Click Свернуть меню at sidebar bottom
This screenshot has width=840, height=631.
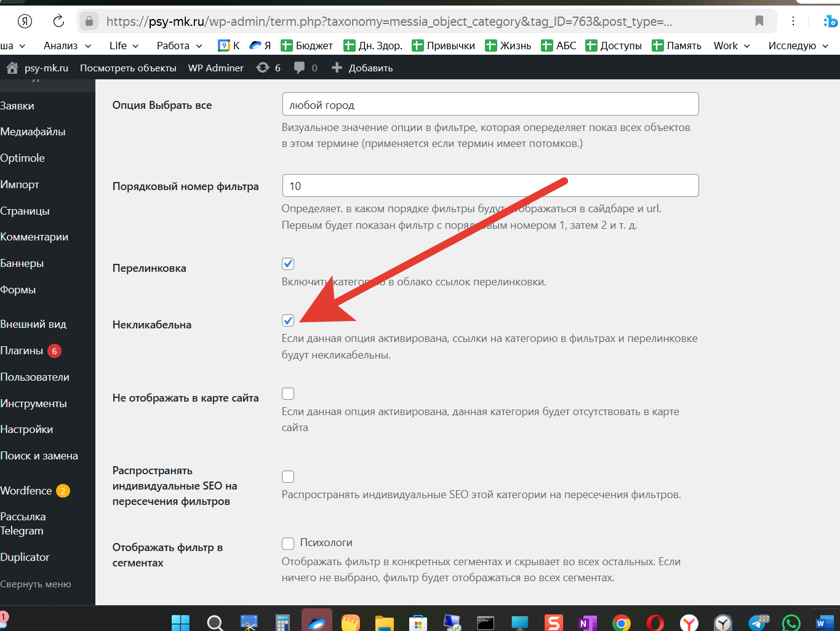tap(36, 584)
